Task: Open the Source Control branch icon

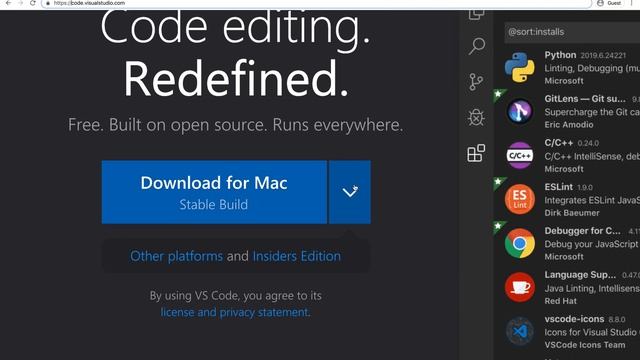Action: pos(476,82)
